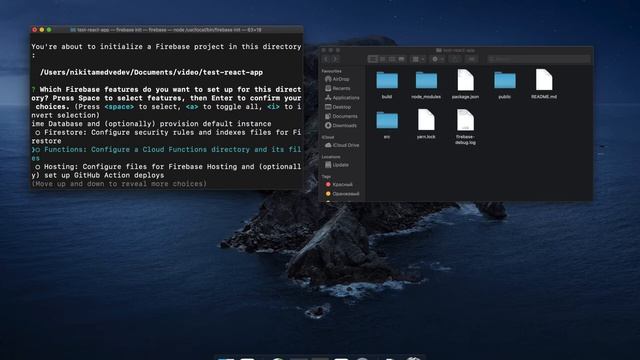Go back in the Finder window
The width and height of the screenshot is (640, 360).
326,60
